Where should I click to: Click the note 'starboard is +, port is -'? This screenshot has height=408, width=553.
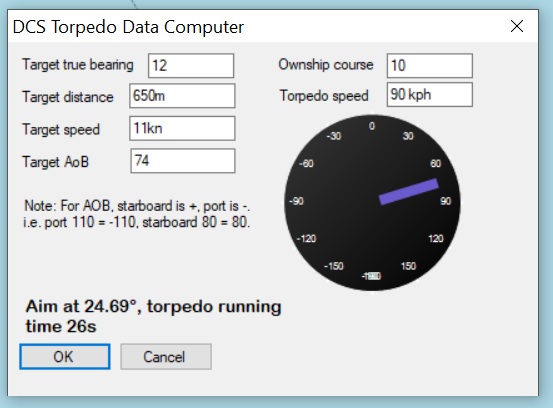[184, 206]
